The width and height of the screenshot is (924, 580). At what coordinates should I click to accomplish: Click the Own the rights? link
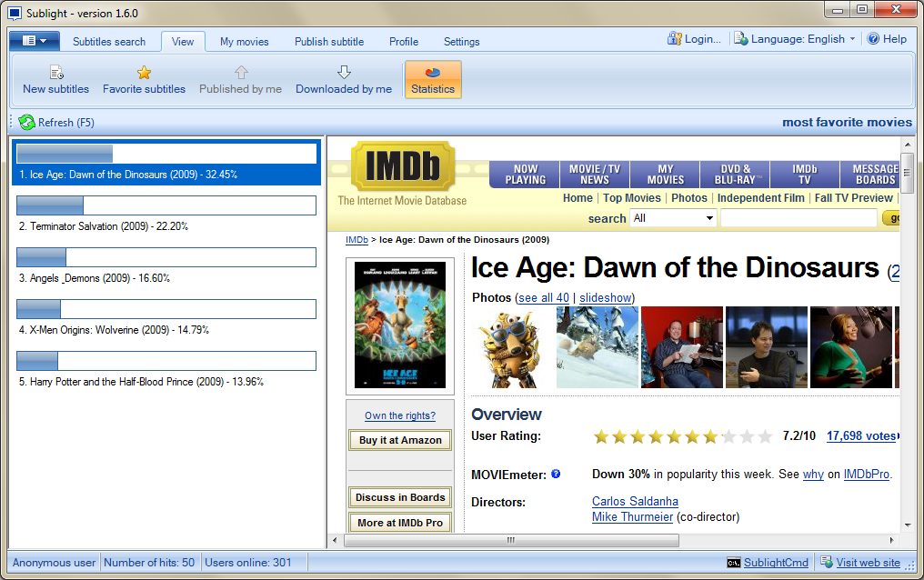(400, 415)
